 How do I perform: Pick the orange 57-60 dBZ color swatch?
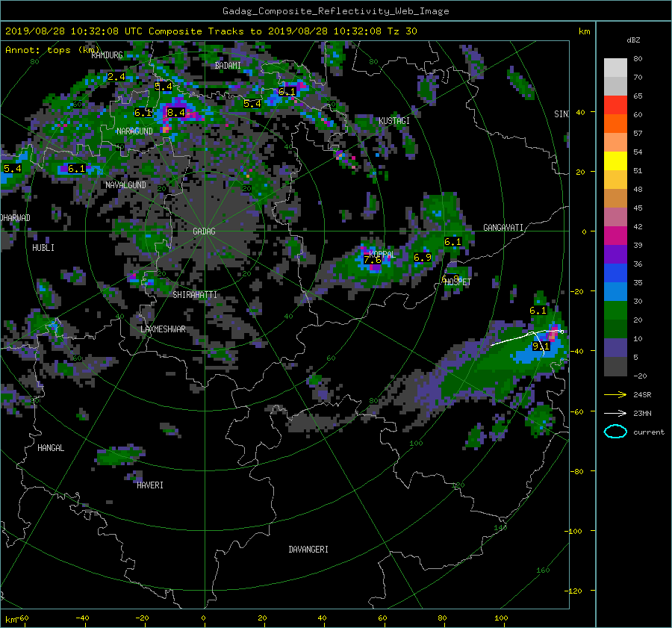[615, 124]
